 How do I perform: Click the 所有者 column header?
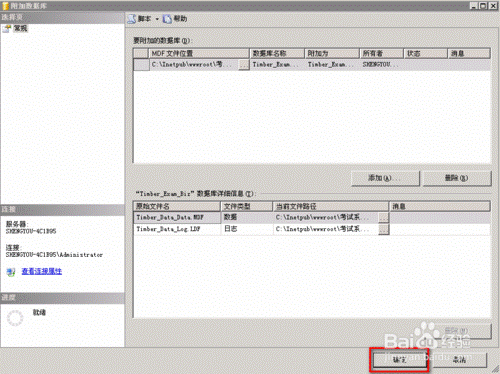coord(382,53)
